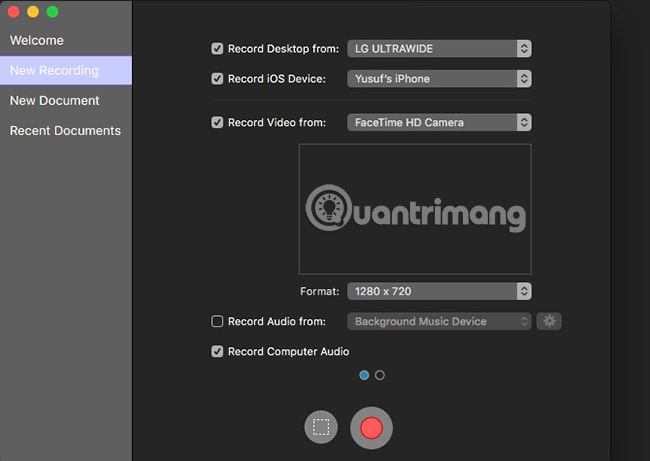Enable the Record Audio from checkbox
The height and width of the screenshot is (461, 650).
pos(217,322)
